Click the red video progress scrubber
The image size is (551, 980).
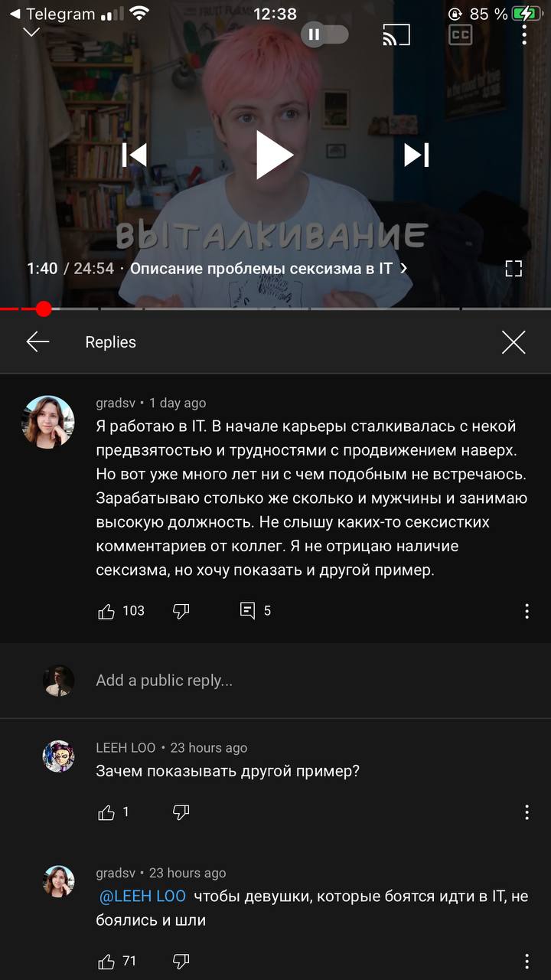(x=44, y=309)
